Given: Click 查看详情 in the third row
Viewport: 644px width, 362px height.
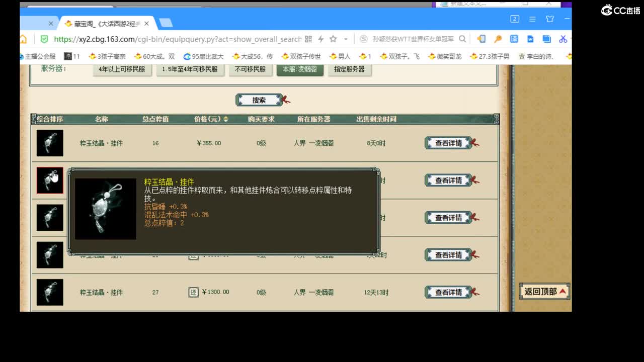Looking at the screenshot, I should point(448,218).
